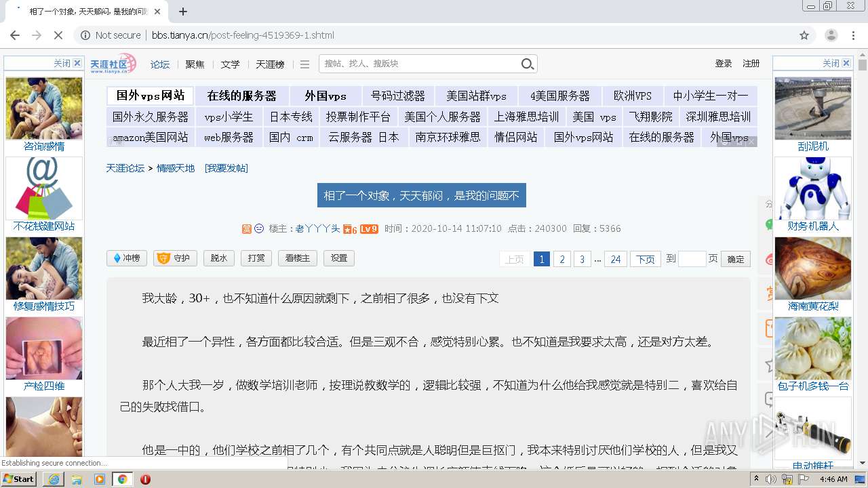Go to page 2 of the thread
The height and width of the screenshot is (488, 868).
click(561, 259)
